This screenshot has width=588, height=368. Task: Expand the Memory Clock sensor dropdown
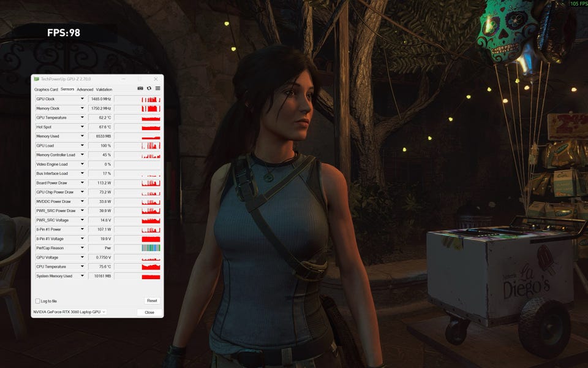tap(82, 108)
